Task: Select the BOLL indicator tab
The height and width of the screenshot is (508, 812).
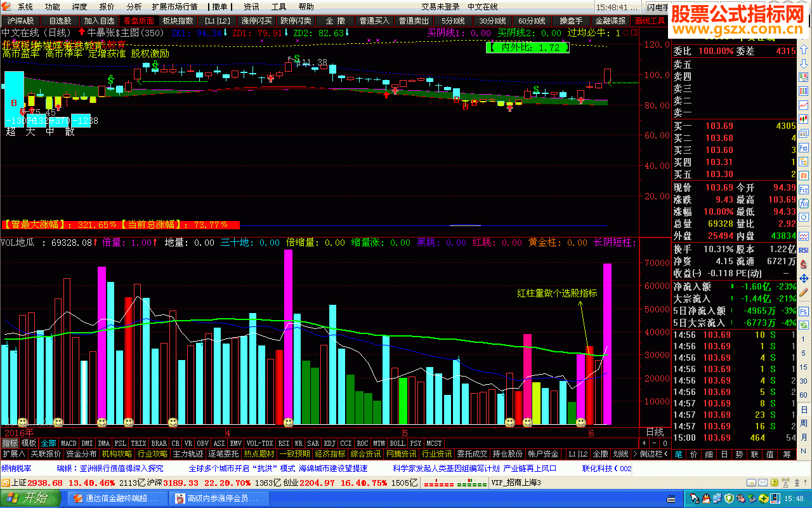Action: 397,443
